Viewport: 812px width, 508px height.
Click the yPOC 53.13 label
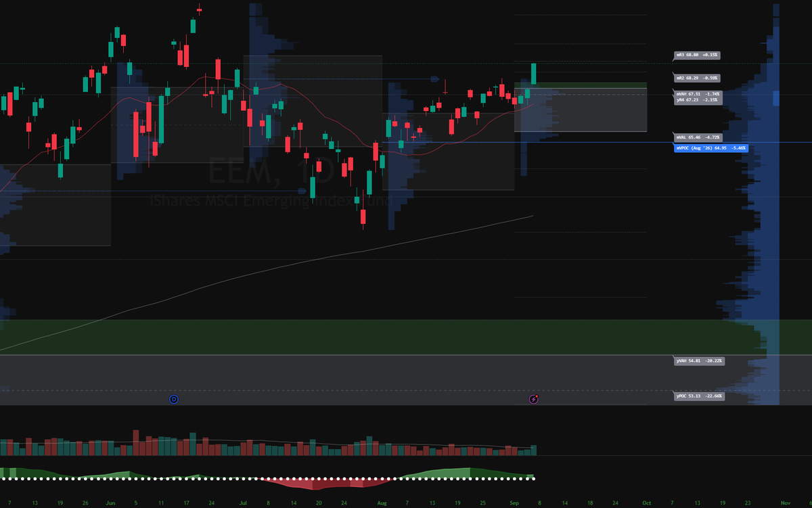pyautogui.click(x=700, y=396)
